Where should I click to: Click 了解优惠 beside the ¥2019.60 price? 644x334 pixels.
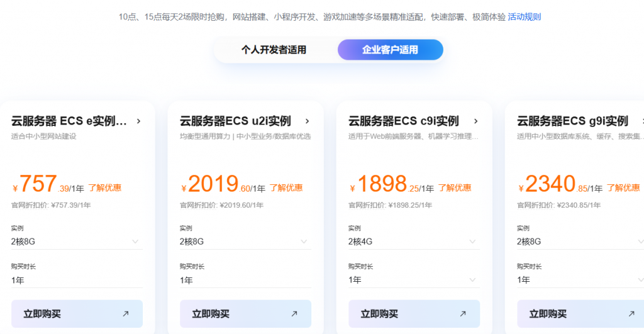tap(286, 187)
